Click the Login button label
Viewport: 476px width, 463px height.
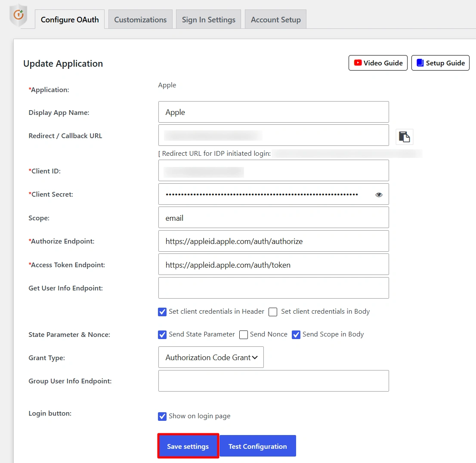tap(50, 414)
